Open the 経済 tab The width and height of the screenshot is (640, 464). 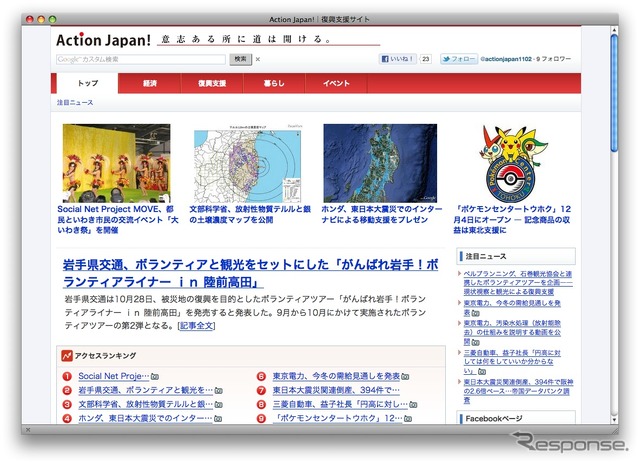coord(150,83)
